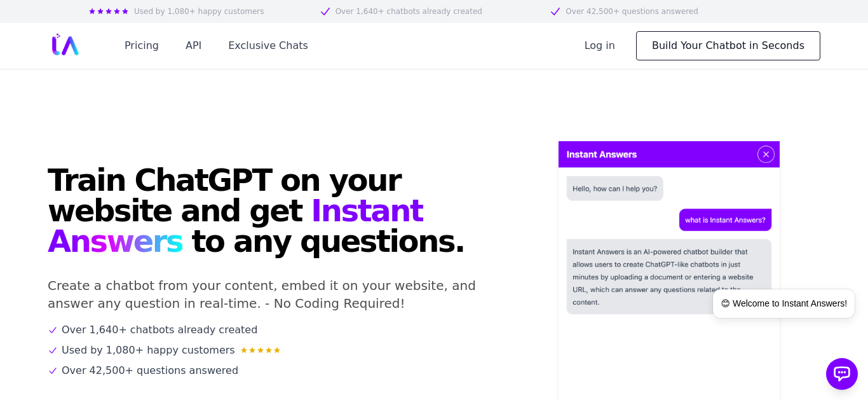
Task: Open Exclusive Chats from the navigation
Action: click(x=268, y=46)
